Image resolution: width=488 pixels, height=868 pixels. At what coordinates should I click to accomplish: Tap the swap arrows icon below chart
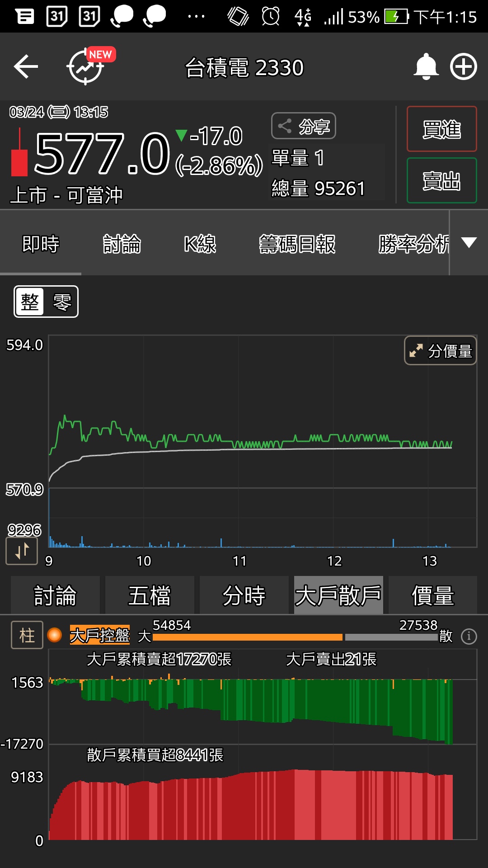pyautogui.click(x=22, y=551)
